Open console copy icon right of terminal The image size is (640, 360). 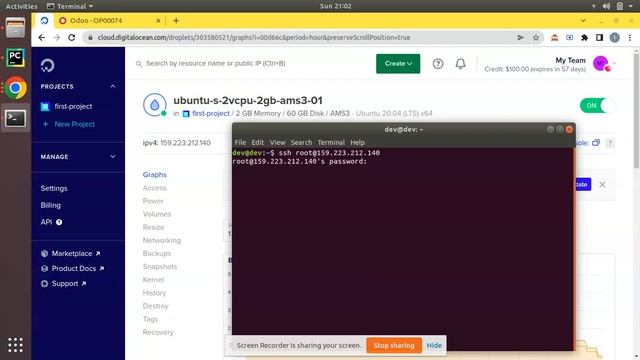click(596, 142)
